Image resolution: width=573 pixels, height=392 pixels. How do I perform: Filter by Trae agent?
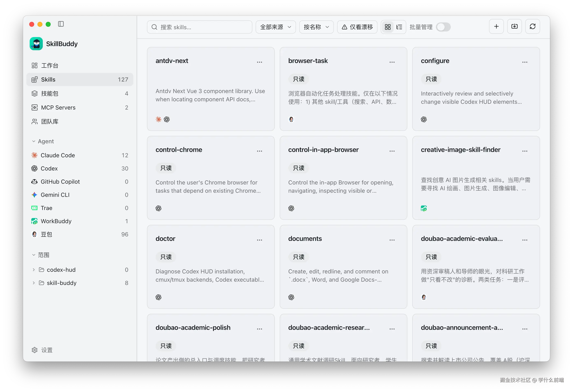[x=80, y=208]
